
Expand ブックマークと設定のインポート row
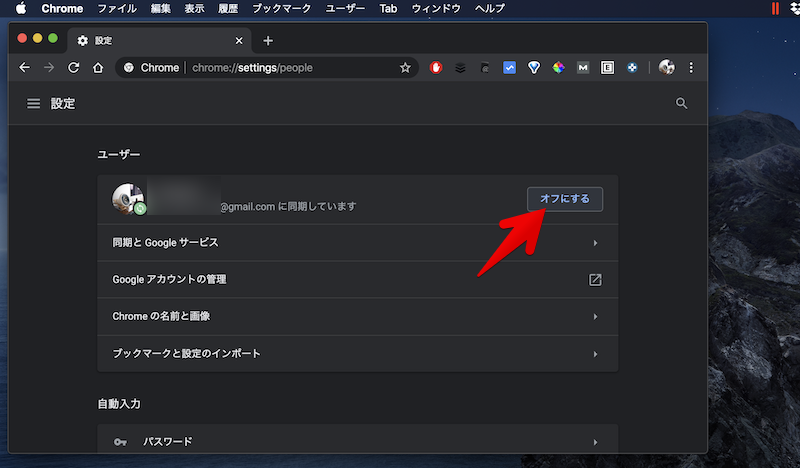tap(357, 354)
